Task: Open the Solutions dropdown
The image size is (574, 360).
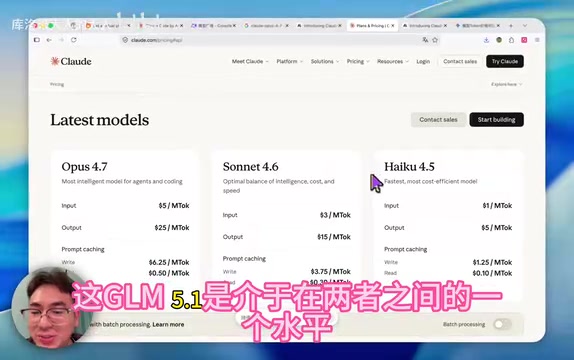Action: (x=325, y=62)
